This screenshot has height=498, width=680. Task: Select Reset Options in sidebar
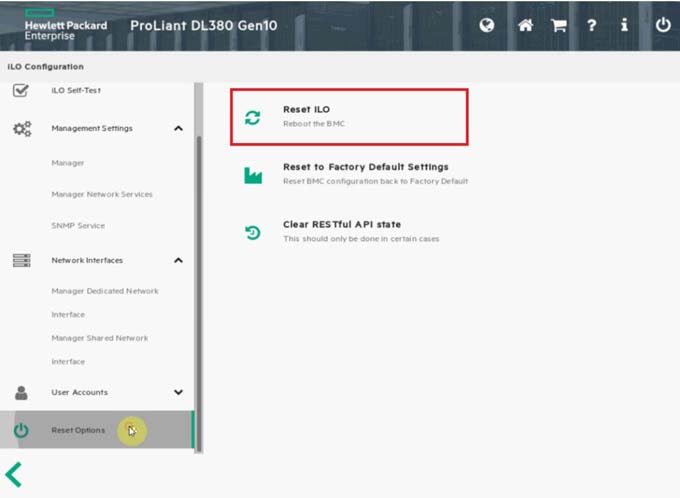[78, 430]
